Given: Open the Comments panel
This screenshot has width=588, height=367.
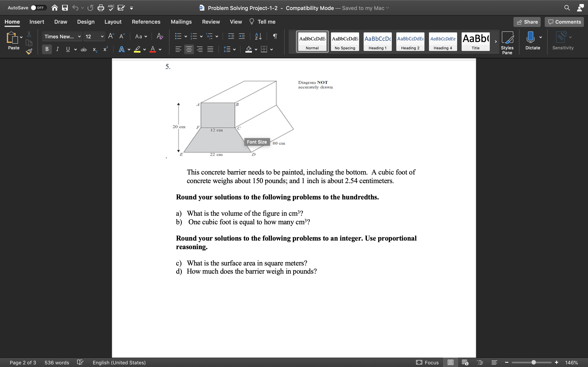Looking at the screenshot, I should [x=564, y=22].
